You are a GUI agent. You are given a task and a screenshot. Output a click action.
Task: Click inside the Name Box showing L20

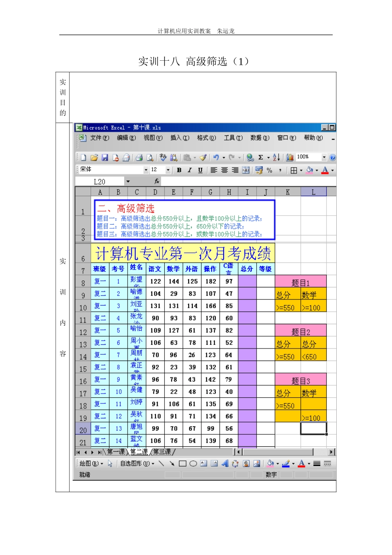pyautogui.click(x=99, y=182)
